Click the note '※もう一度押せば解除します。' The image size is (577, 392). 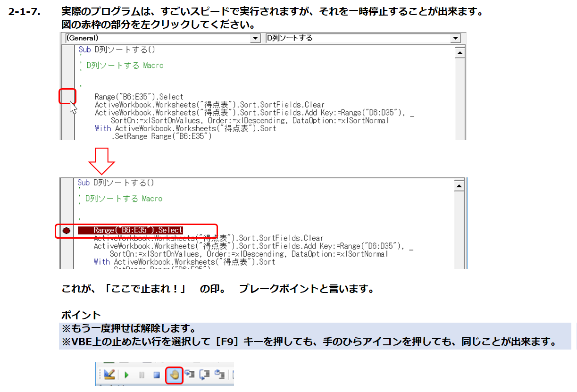tap(128, 328)
